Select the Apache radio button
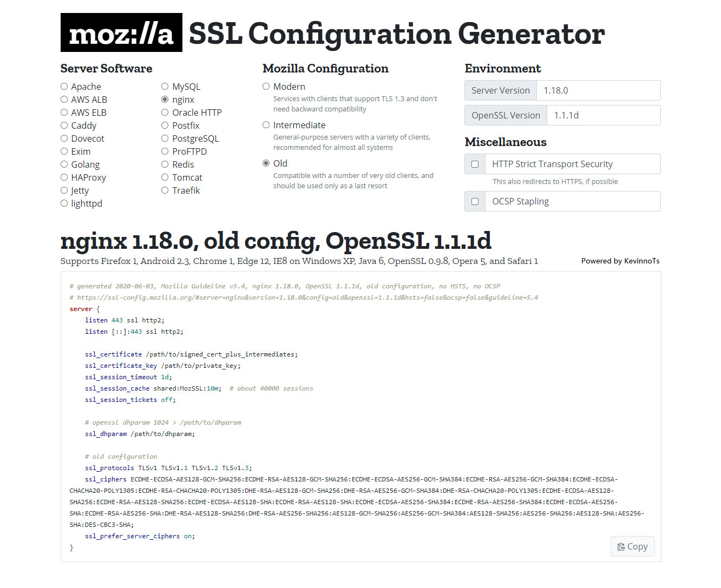 (x=64, y=87)
